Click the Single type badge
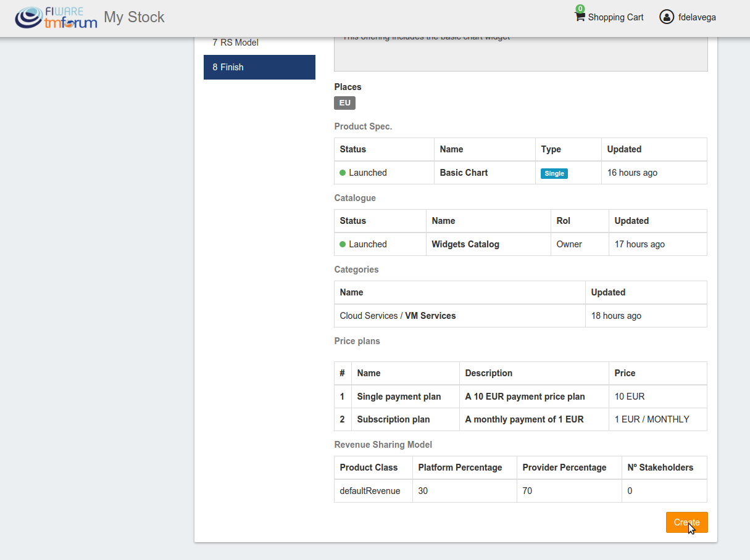 pos(554,173)
